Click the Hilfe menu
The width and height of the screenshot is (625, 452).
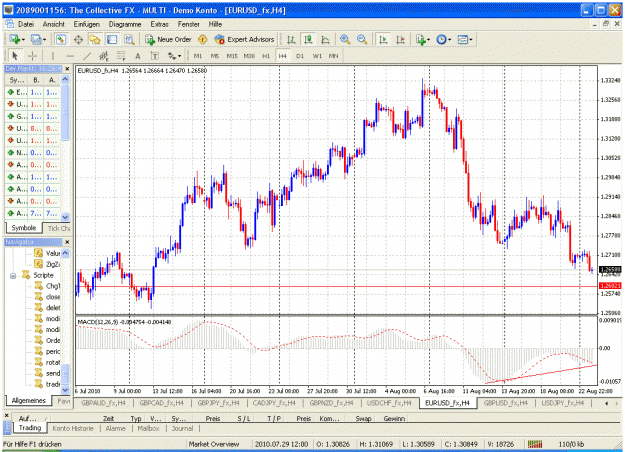tap(215, 24)
